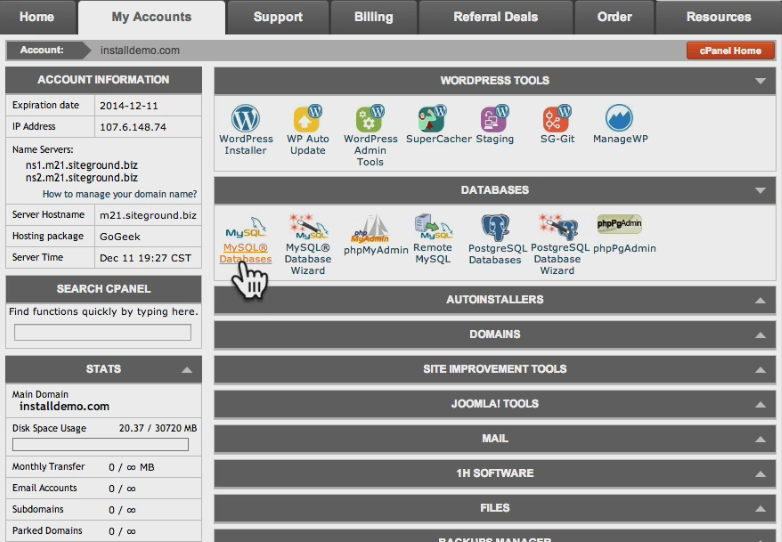Expand the Site Improvement Tools section
This screenshot has height=542, width=782.
tap(495, 369)
